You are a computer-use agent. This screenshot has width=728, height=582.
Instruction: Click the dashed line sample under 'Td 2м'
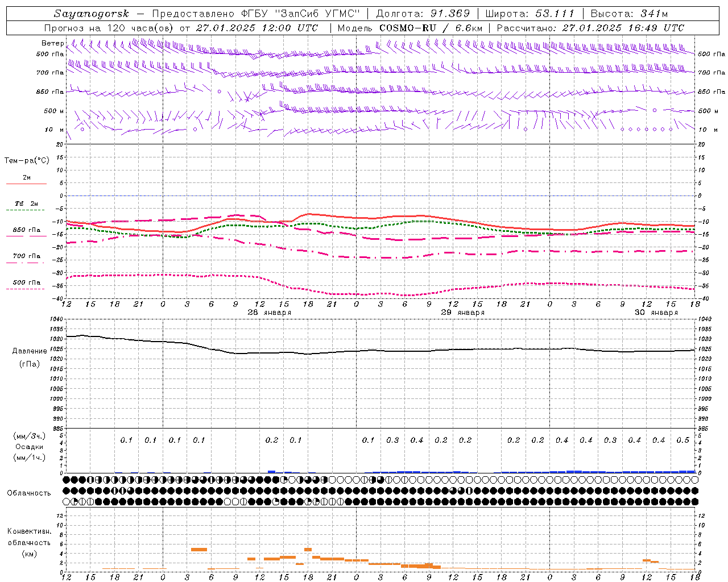(x=25, y=210)
